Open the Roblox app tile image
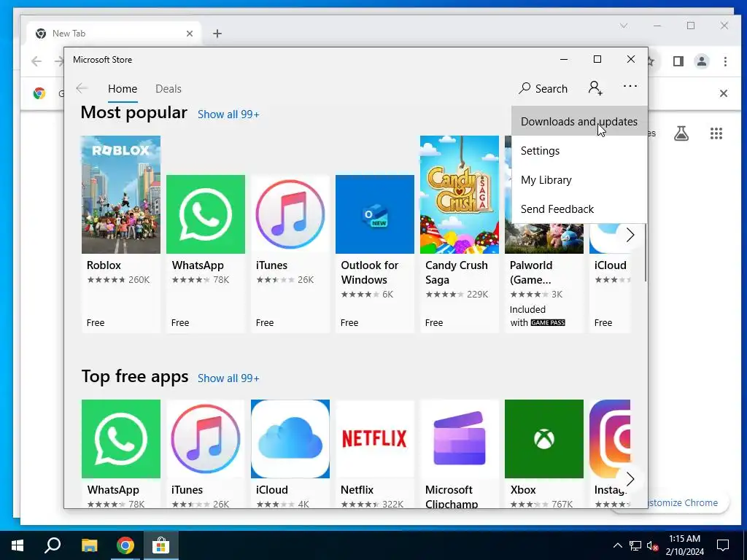Viewport: 747px width, 560px height. (x=121, y=195)
